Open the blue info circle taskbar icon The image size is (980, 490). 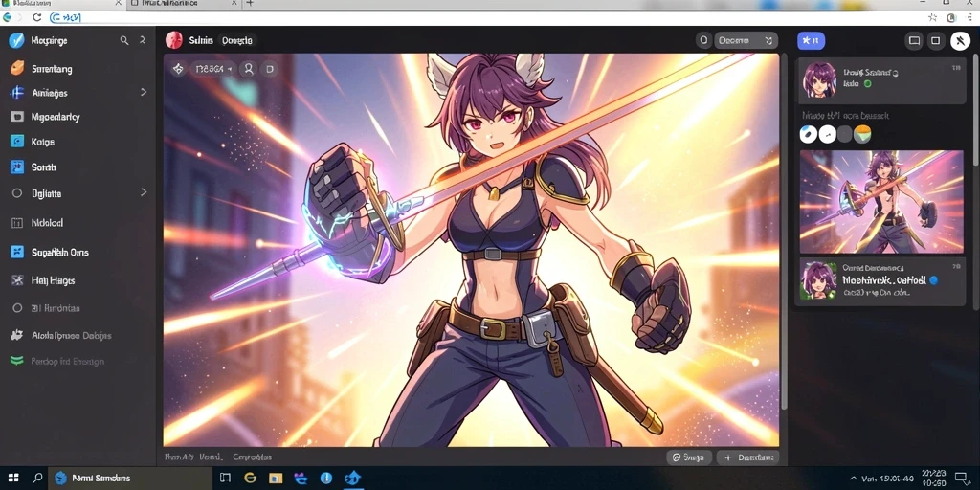(325, 479)
